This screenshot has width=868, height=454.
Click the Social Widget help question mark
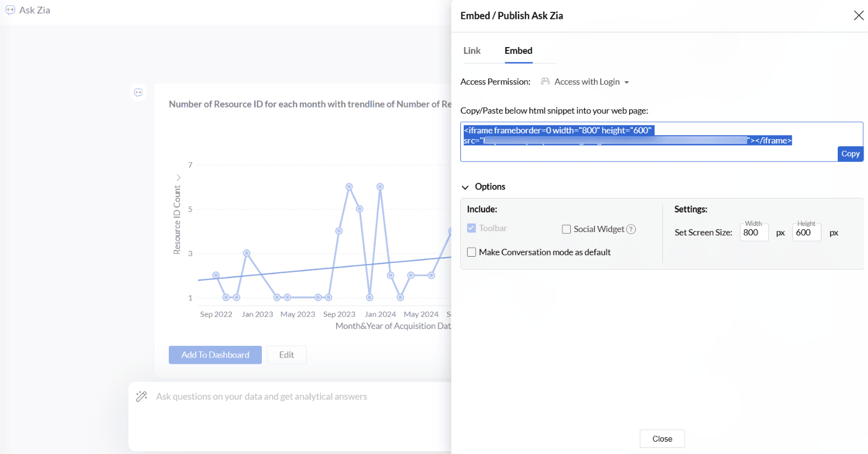click(631, 229)
